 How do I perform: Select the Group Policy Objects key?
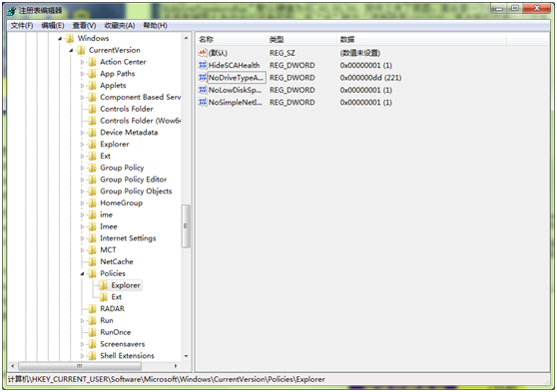click(x=136, y=192)
